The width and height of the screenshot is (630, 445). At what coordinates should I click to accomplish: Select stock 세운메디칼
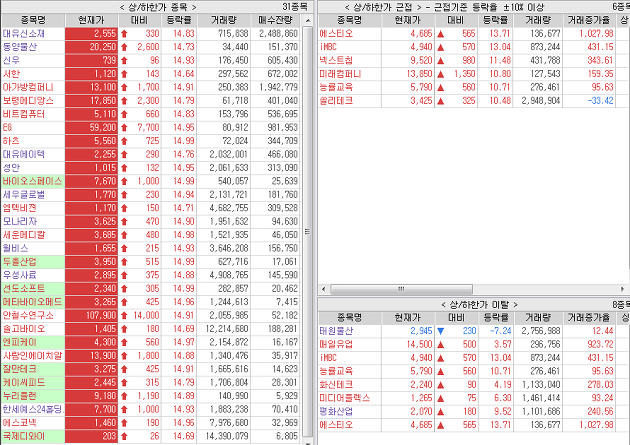pos(23,235)
